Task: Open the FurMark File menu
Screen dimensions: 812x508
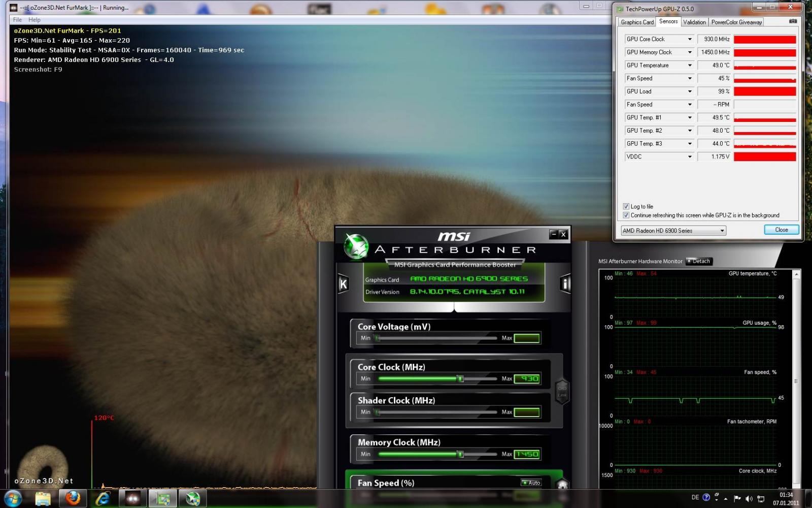Action: point(17,20)
